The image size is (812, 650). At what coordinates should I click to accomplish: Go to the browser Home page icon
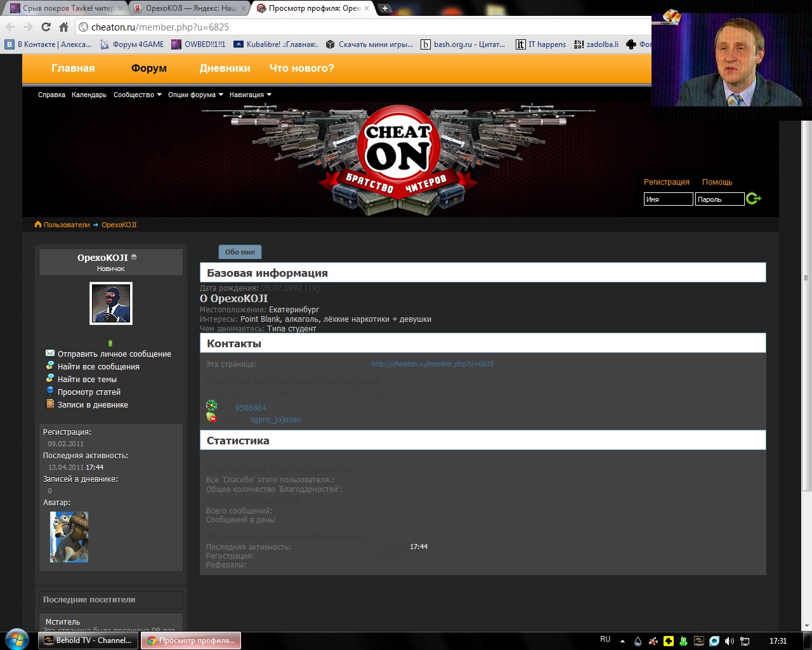pos(63,27)
